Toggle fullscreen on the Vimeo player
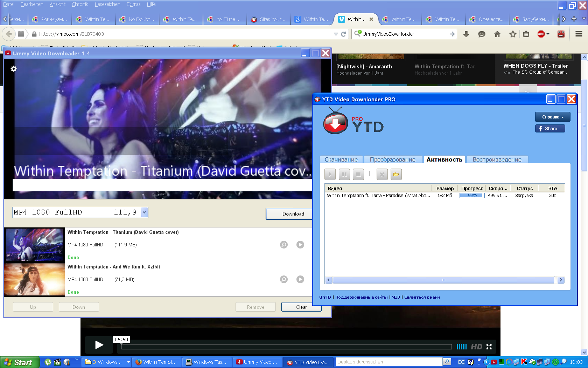The image size is (588, 368). point(489,347)
